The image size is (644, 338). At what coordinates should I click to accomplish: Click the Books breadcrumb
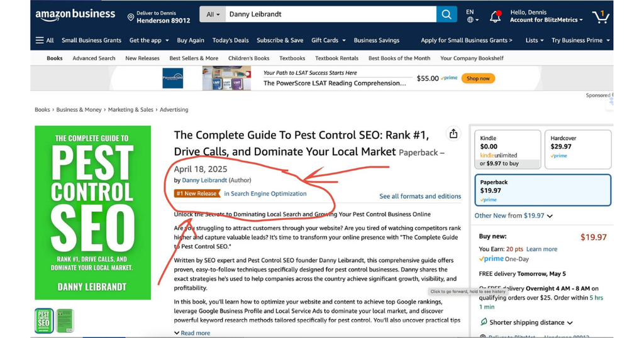pos(42,109)
